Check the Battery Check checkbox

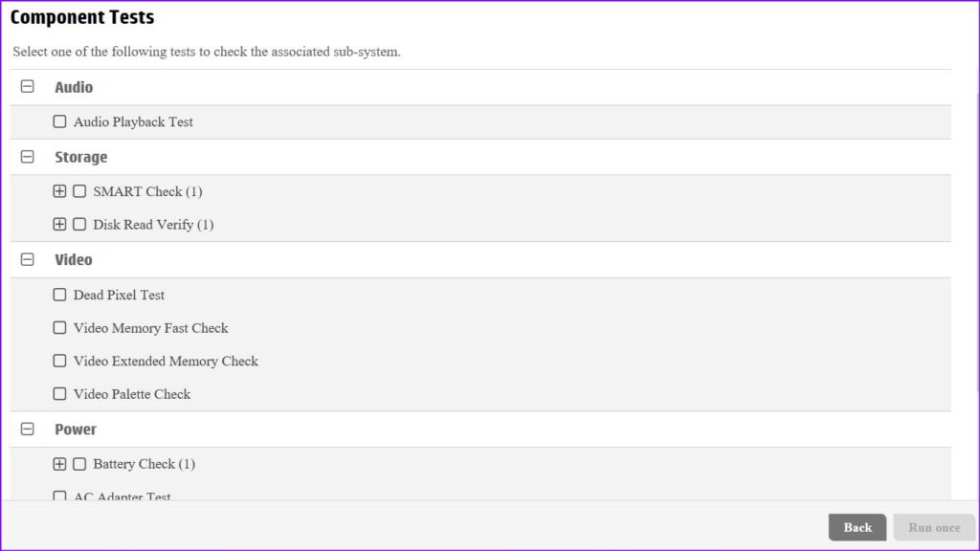point(79,464)
